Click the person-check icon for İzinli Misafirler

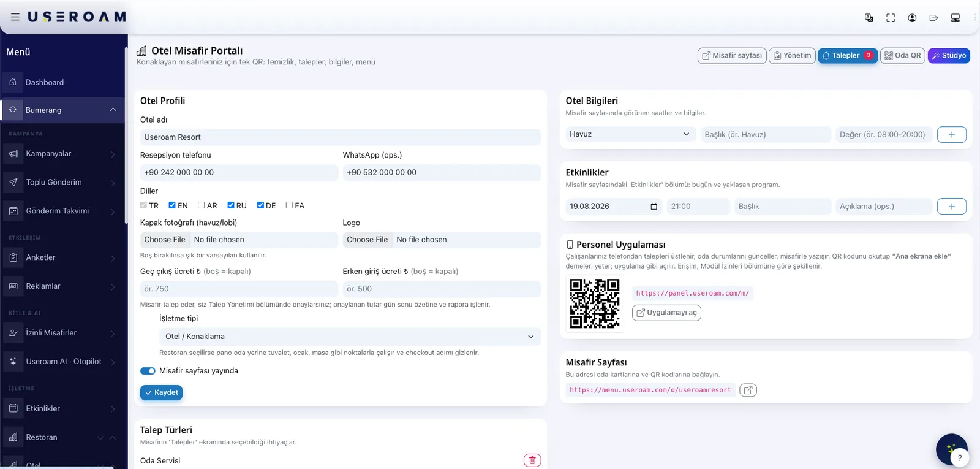click(13, 333)
